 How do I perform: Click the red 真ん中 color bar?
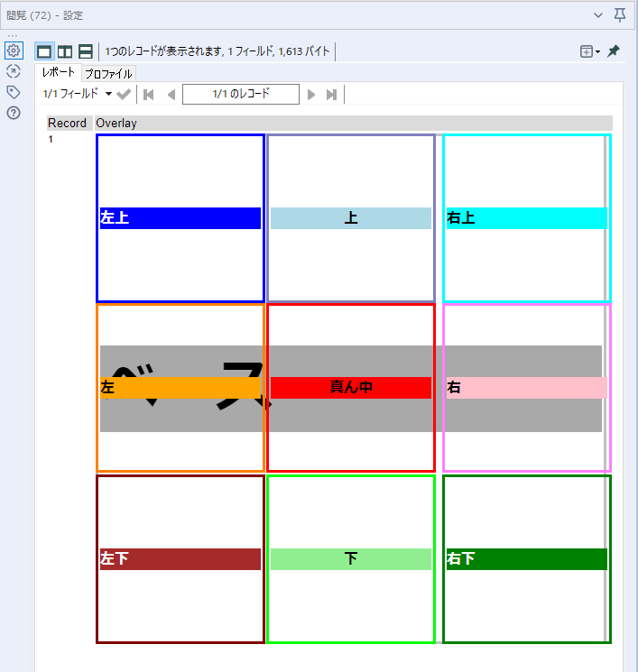point(350,388)
